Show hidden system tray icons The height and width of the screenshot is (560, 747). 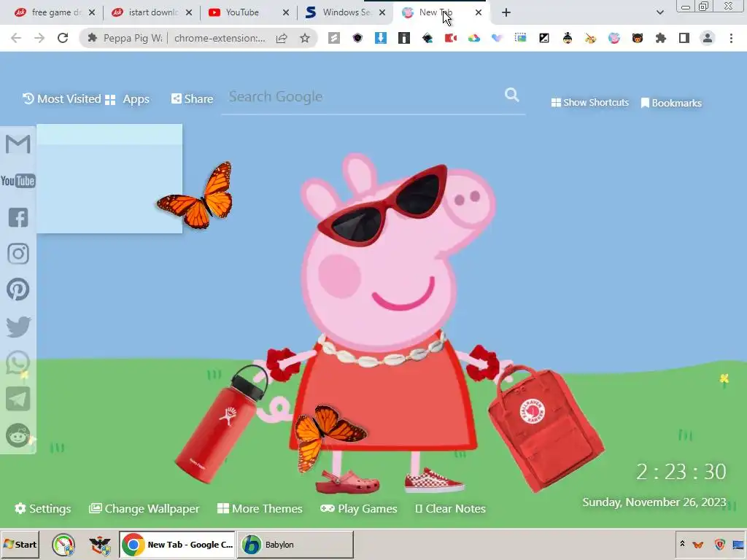[682, 544]
